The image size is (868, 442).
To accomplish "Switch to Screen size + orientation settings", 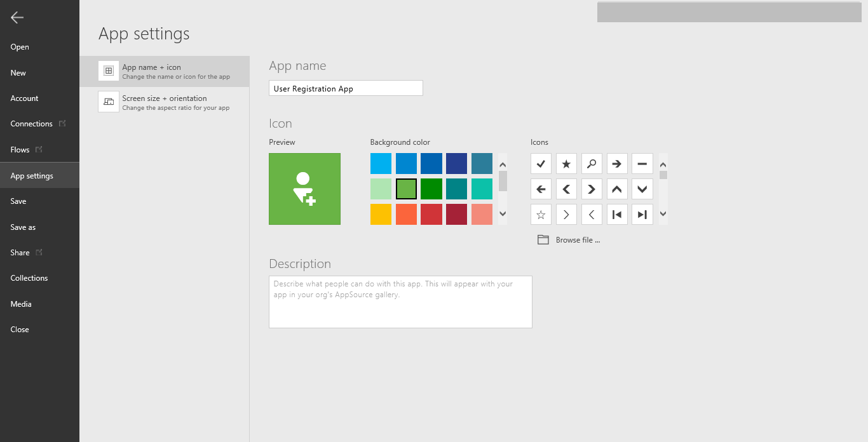I will click(165, 102).
